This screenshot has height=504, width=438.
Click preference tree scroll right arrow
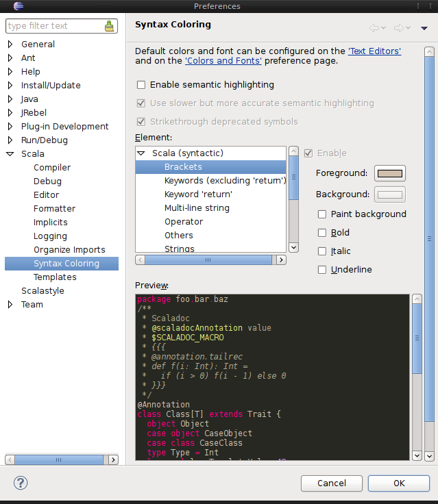pos(113,460)
